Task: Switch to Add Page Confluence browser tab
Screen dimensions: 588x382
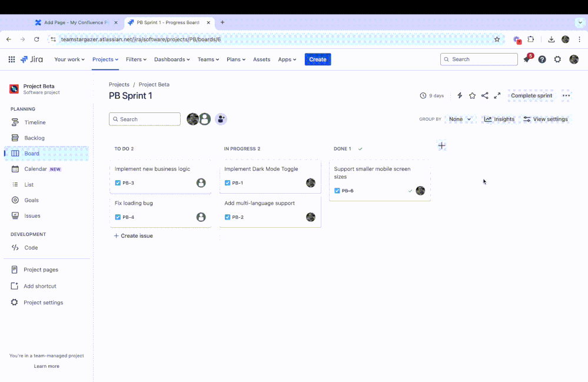Action: 77,22
